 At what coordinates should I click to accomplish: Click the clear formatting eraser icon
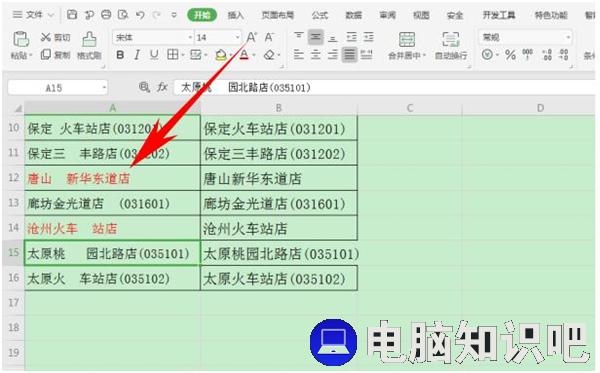[x=269, y=55]
